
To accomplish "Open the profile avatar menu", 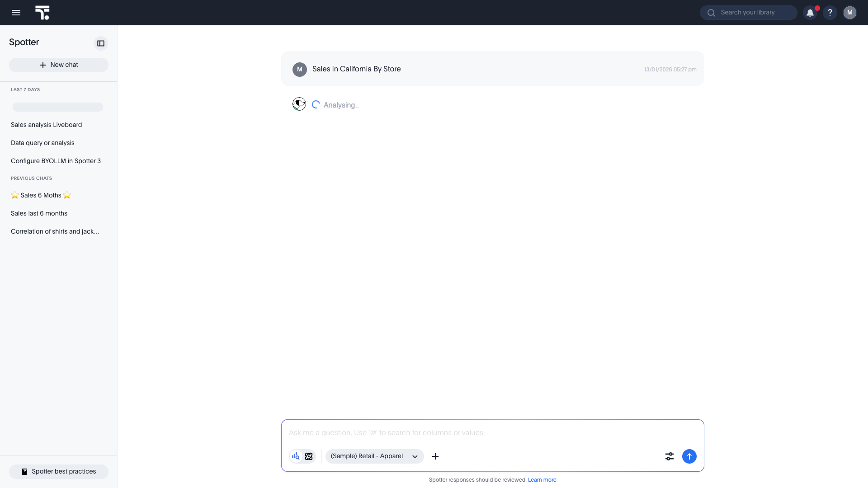I will 850,13.
